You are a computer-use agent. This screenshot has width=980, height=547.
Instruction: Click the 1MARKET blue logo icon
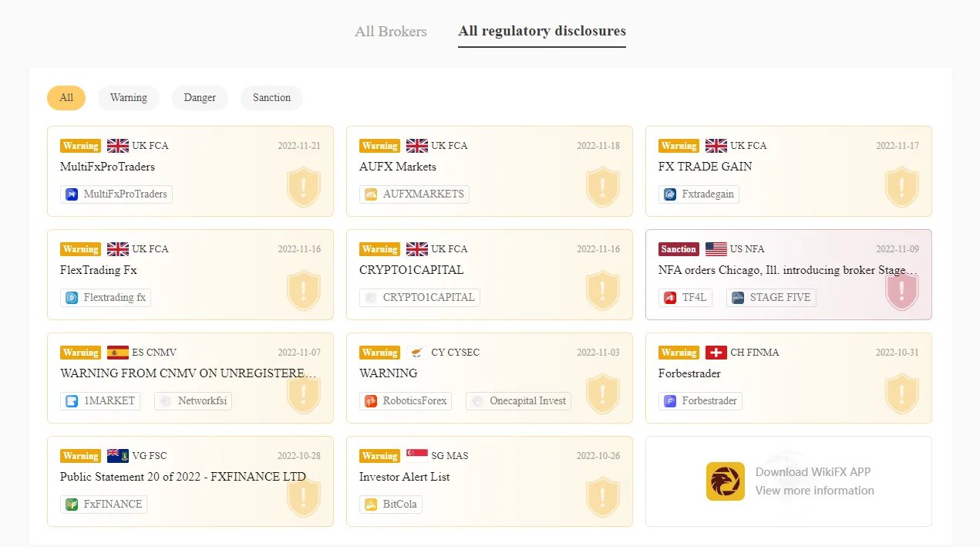coord(72,401)
